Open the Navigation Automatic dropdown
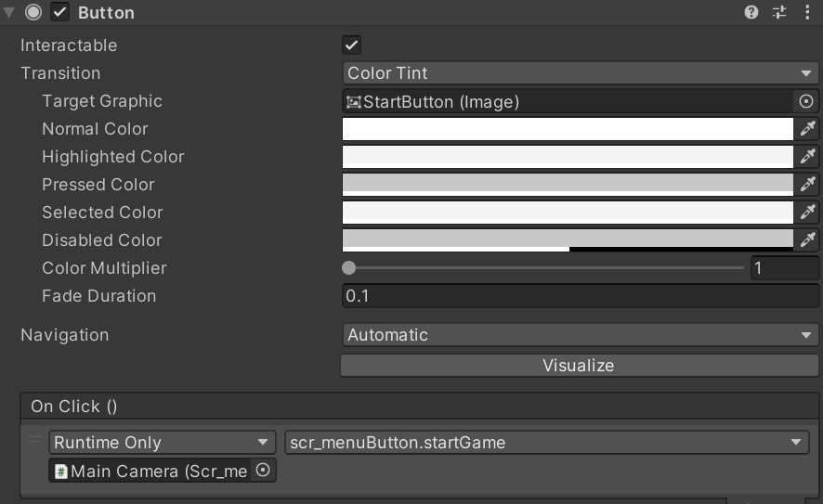 [580, 335]
